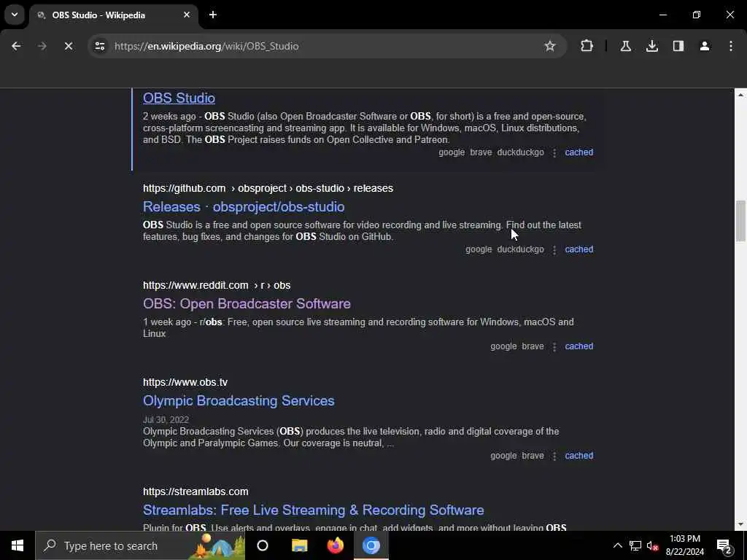View site information icon in address bar

(x=99, y=46)
